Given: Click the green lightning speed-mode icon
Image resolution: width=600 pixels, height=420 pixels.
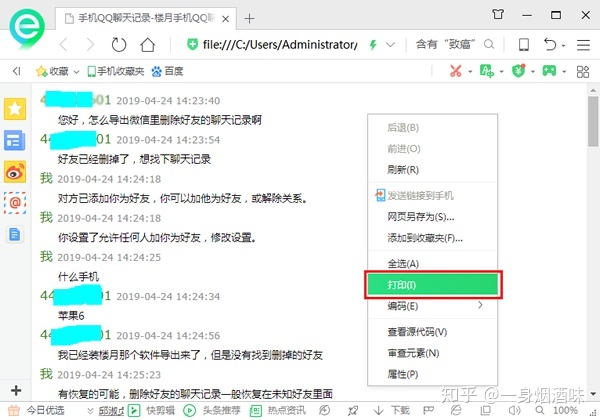Looking at the screenshot, I should tap(373, 45).
